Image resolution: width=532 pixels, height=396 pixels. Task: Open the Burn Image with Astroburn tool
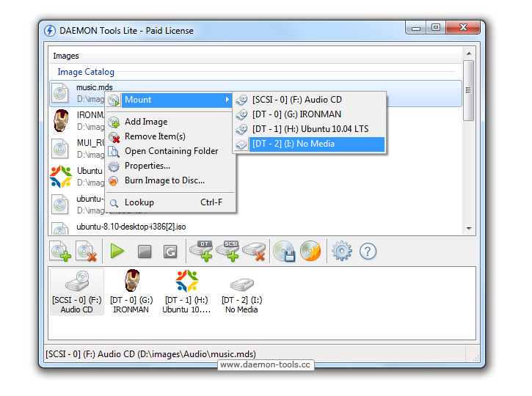310,252
